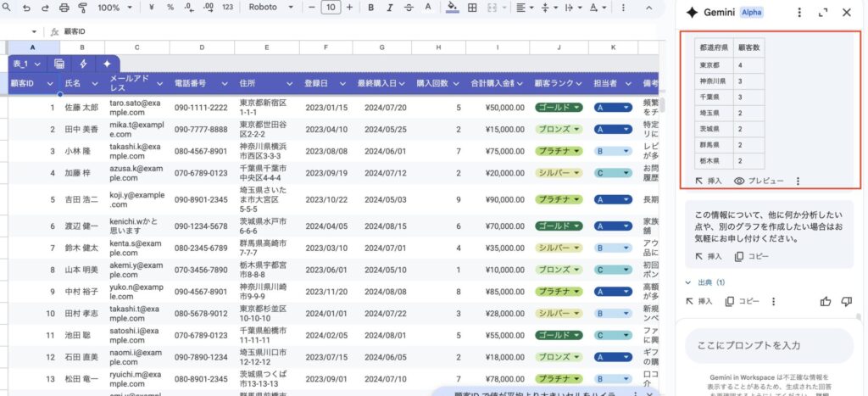Image resolution: width=868 pixels, height=396 pixels.
Task: Close the Gemini side panel
Action: (847, 13)
